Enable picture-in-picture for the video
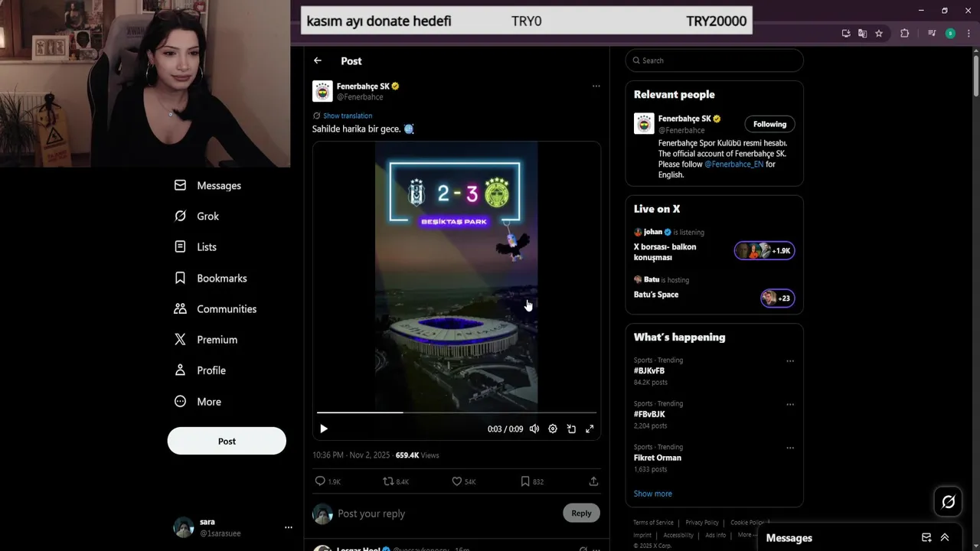The image size is (980, 551). tap(571, 429)
